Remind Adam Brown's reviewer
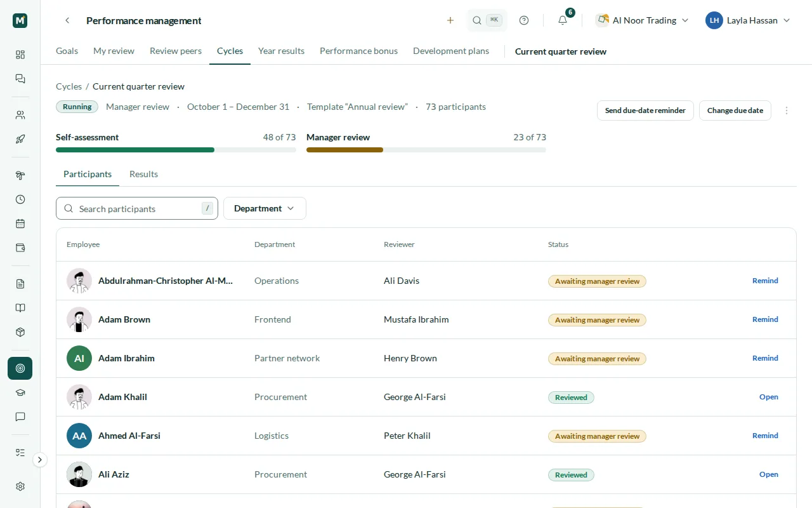Image resolution: width=812 pixels, height=508 pixels. (765, 319)
